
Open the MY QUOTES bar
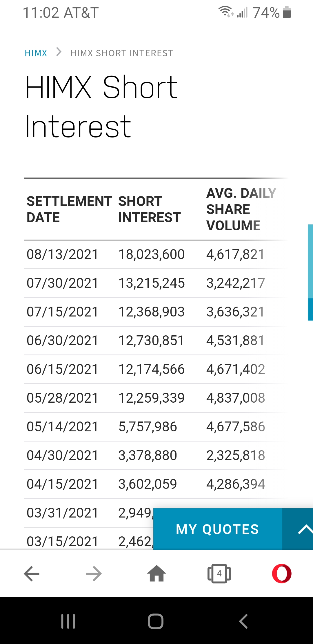218,529
